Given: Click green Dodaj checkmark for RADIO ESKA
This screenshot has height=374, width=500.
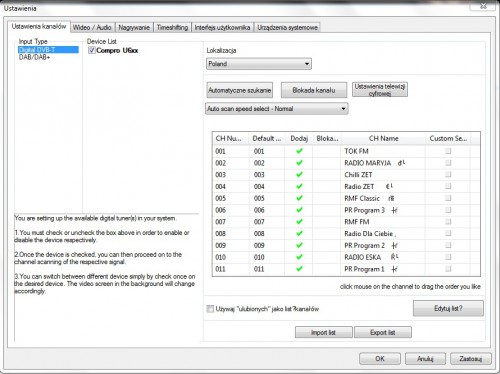Looking at the screenshot, I should point(299,257).
